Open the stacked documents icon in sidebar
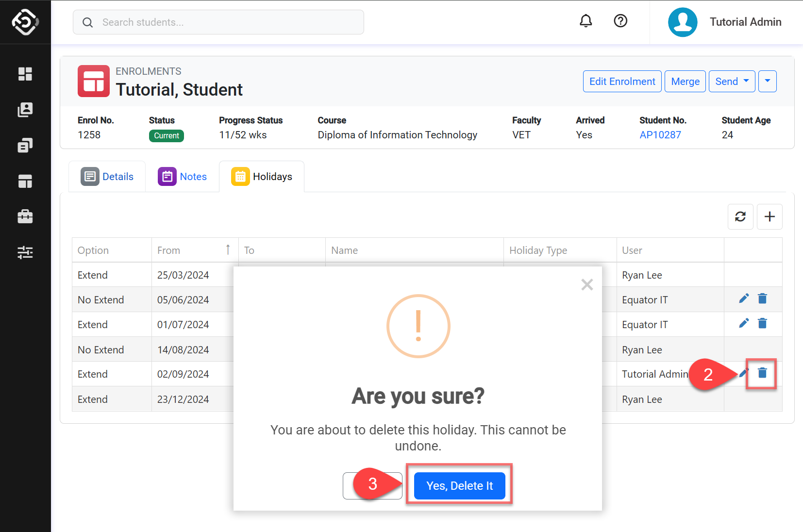Viewport: 803px width, 532px height. 25,145
